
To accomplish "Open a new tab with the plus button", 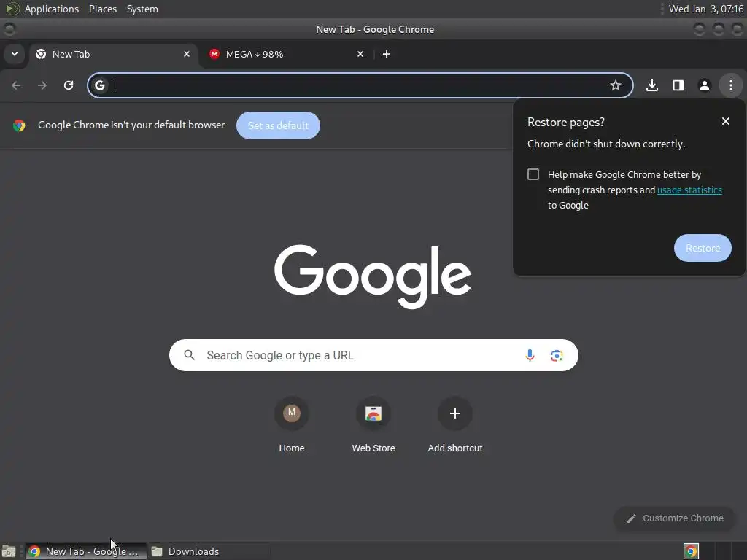I will tap(387, 54).
